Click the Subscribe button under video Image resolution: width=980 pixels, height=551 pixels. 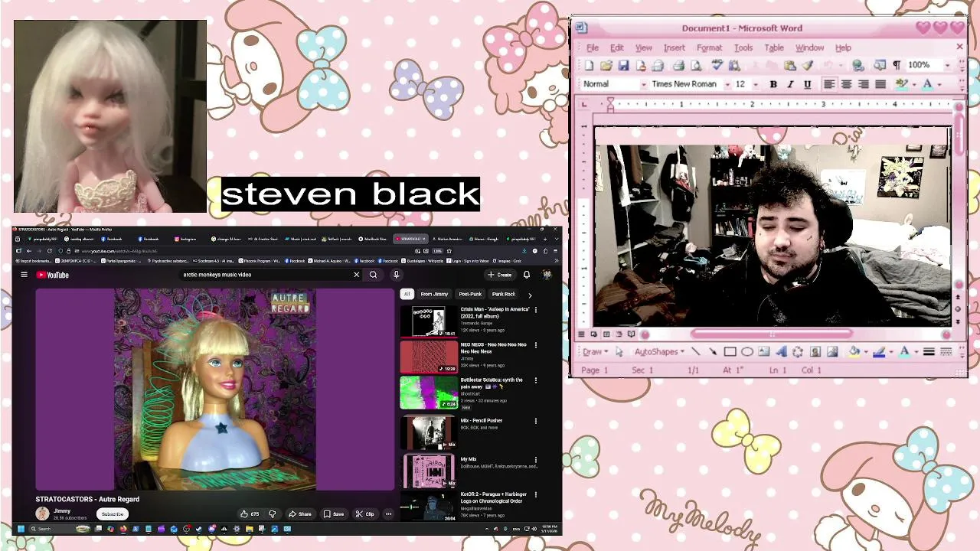coord(113,514)
